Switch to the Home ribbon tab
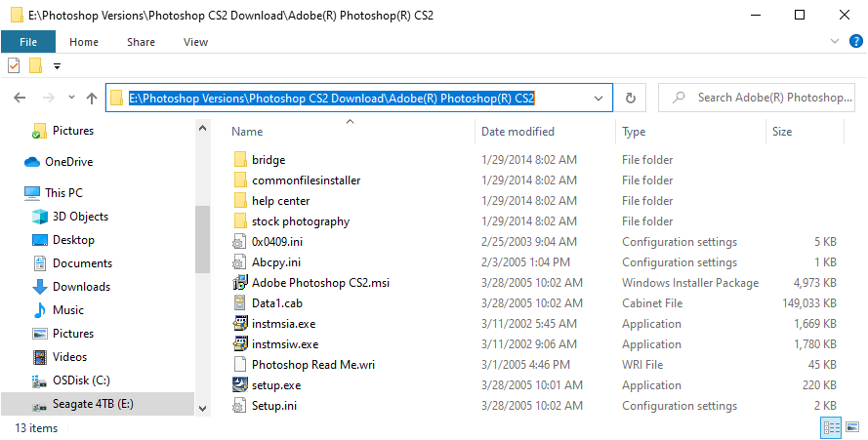This screenshot has width=868, height=440. pyautogui.click(x=84, y=42)
